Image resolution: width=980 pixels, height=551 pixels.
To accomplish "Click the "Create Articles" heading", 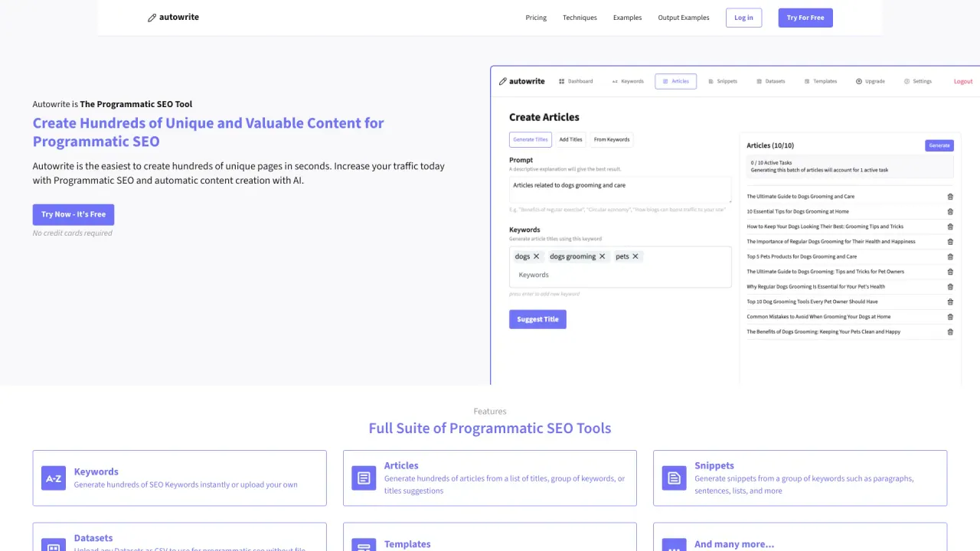I will point(544,117).
